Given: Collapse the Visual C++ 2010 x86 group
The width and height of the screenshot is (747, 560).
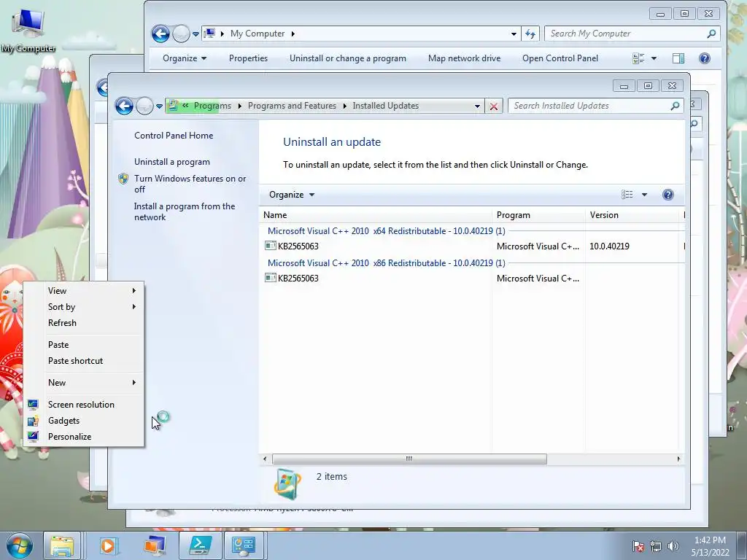Looking at the screenshot, I should 386,262.
